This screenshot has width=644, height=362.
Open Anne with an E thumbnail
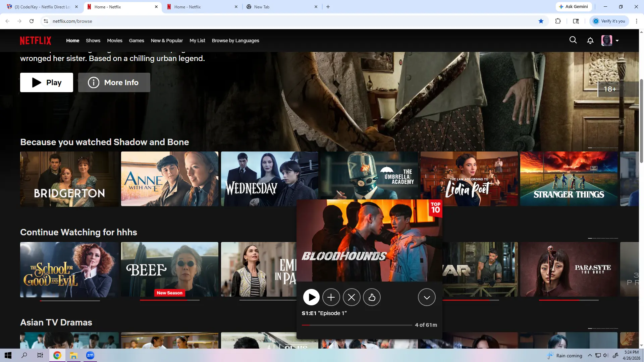pos(170,179)
